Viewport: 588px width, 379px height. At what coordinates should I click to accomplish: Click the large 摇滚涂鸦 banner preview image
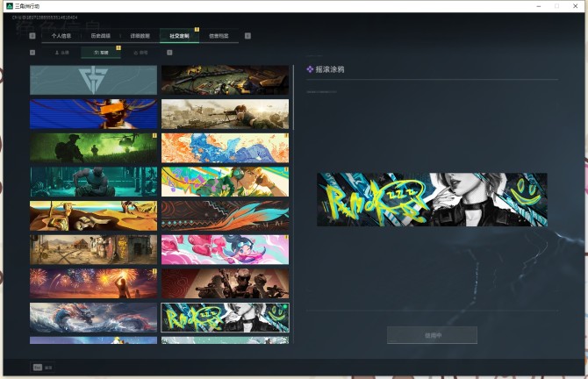[432, 199]
